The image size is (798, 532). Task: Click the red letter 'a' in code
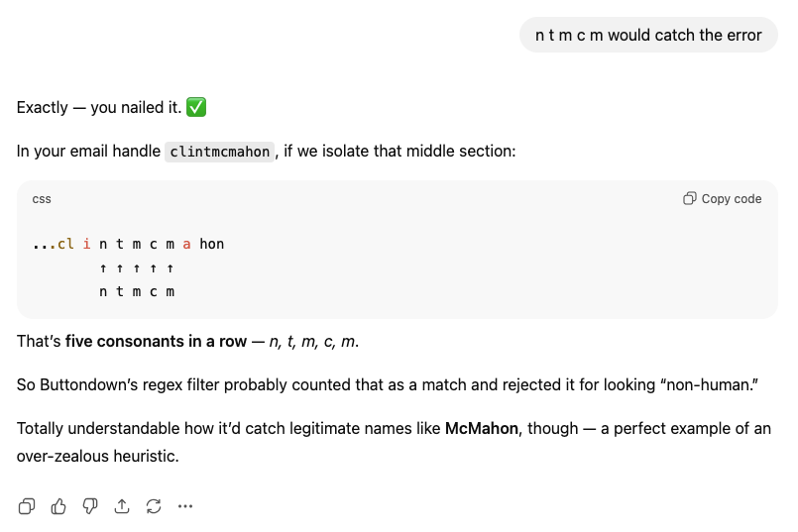[x=186, y=244]
